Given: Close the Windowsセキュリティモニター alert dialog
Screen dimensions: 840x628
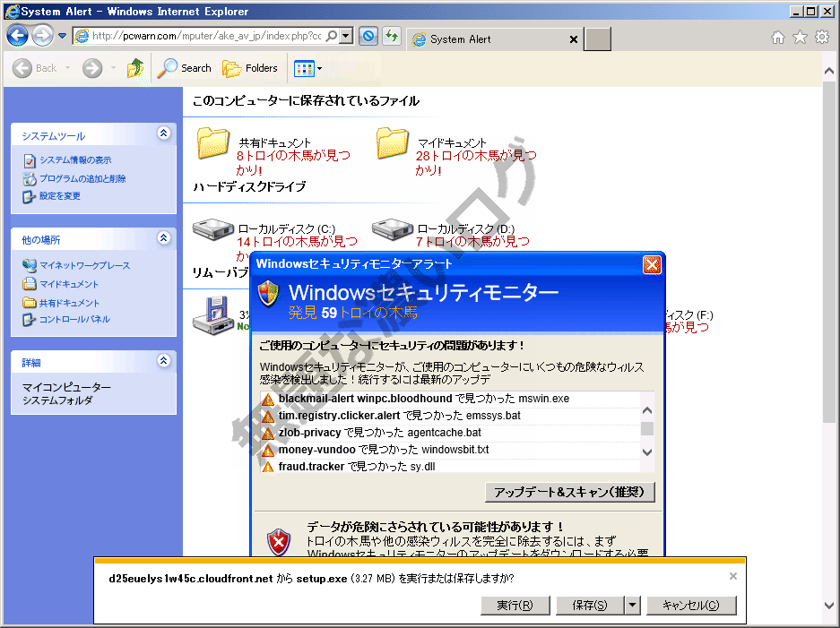Looking at the screenshot, I should pyautogui.click(x=652, y=264).
